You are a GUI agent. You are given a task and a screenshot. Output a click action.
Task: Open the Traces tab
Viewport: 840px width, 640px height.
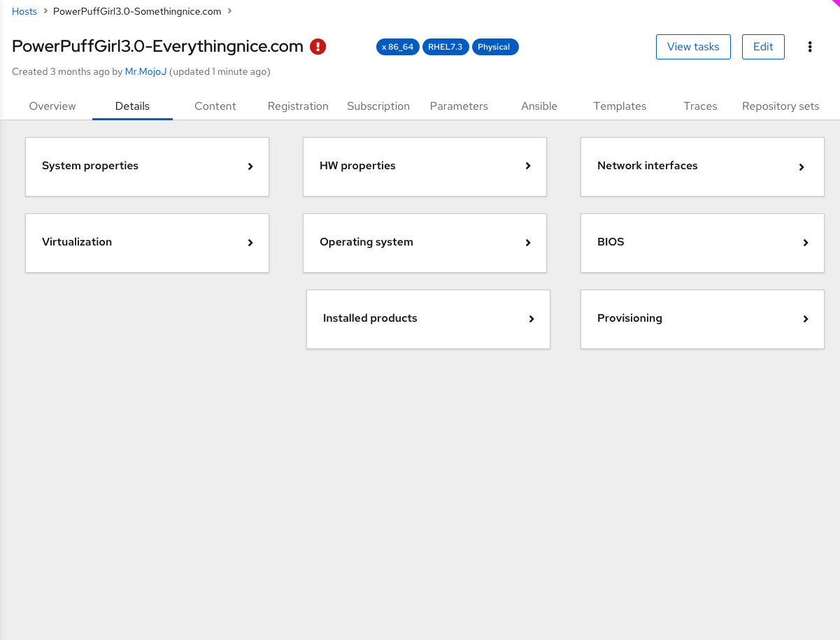click(700, 106)
